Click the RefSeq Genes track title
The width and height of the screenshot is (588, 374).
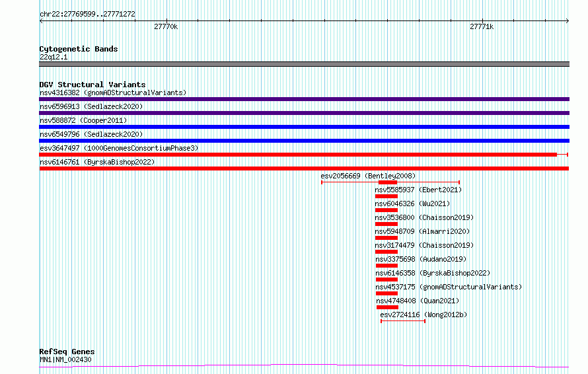(67, 352)
